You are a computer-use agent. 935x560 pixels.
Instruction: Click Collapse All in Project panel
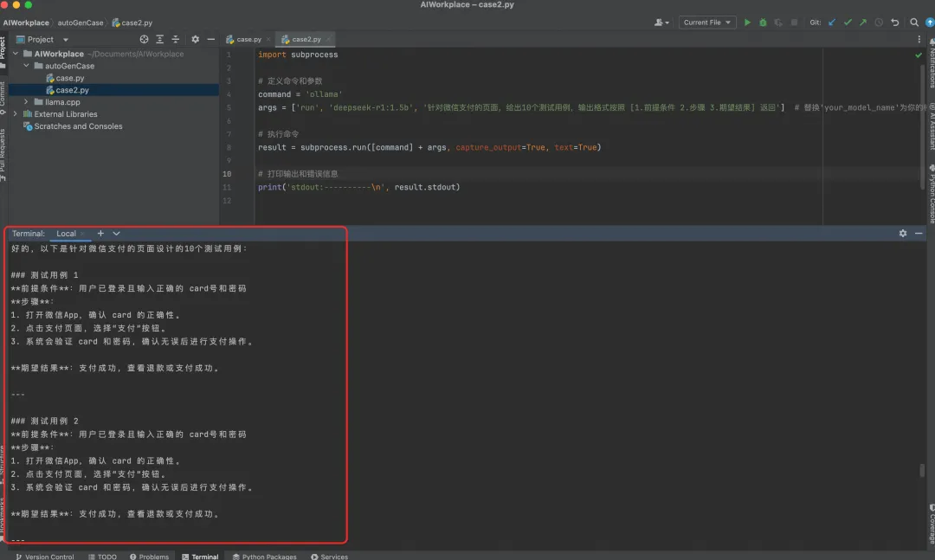coord(175,39)
